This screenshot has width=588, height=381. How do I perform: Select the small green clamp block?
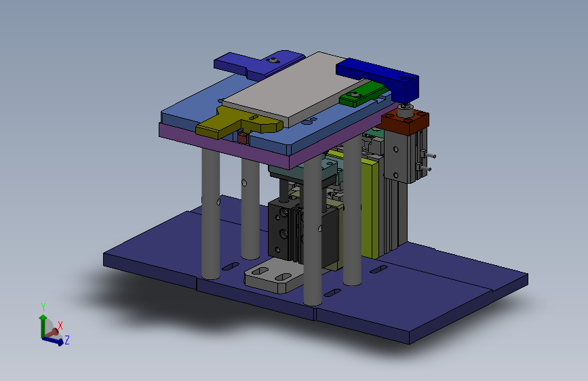point(362,93)
